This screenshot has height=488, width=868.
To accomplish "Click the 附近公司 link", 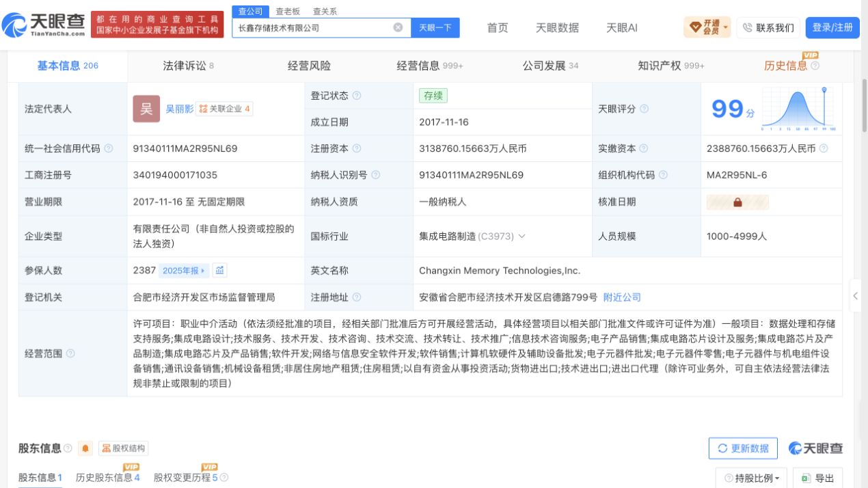I will pos(622,297).
